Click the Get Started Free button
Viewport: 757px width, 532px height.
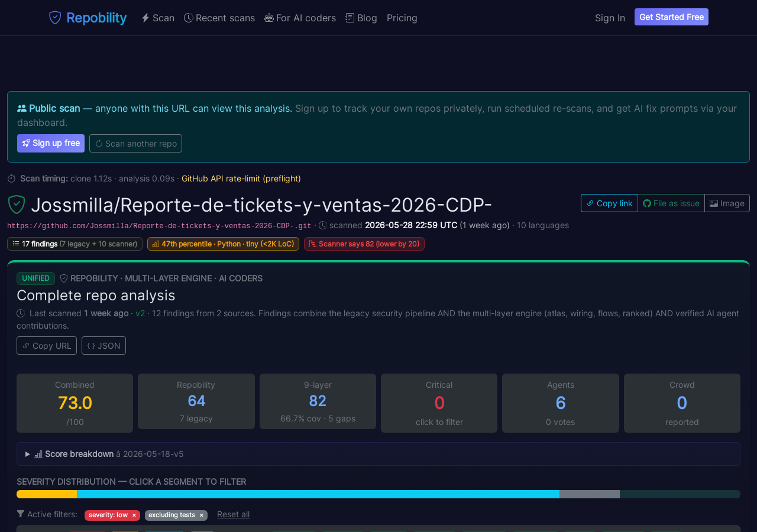(671, 17)
